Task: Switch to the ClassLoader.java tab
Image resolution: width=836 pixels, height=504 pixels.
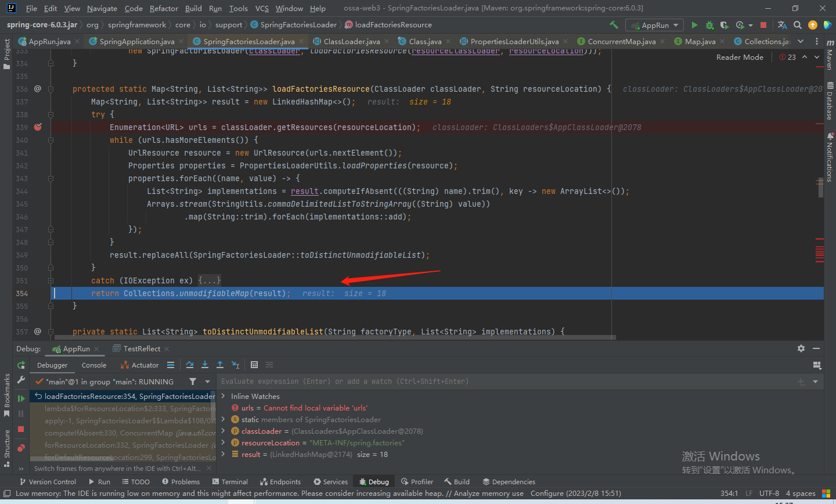Action: coord(352,41)
